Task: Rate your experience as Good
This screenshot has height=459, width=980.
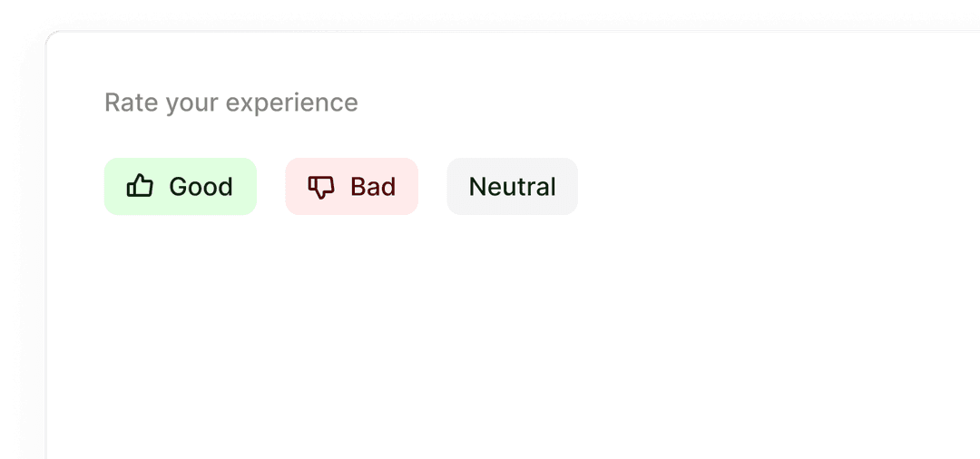Action: [181, 187]
